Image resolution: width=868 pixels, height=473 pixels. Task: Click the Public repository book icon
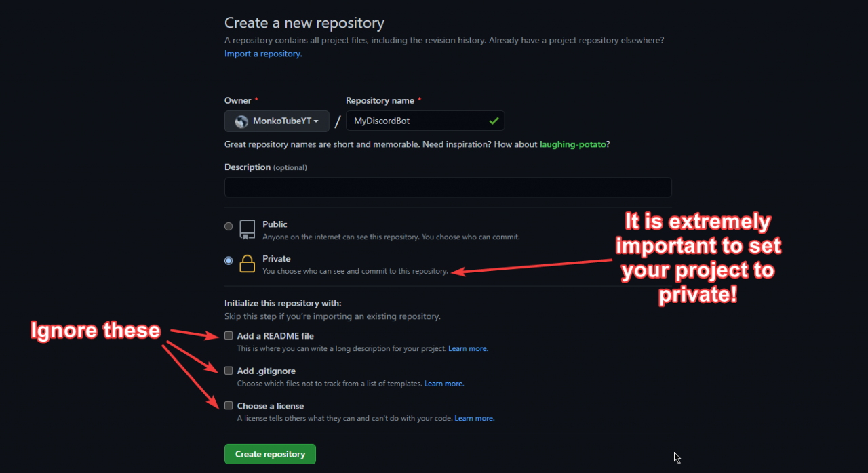click(x=248, y=229)
